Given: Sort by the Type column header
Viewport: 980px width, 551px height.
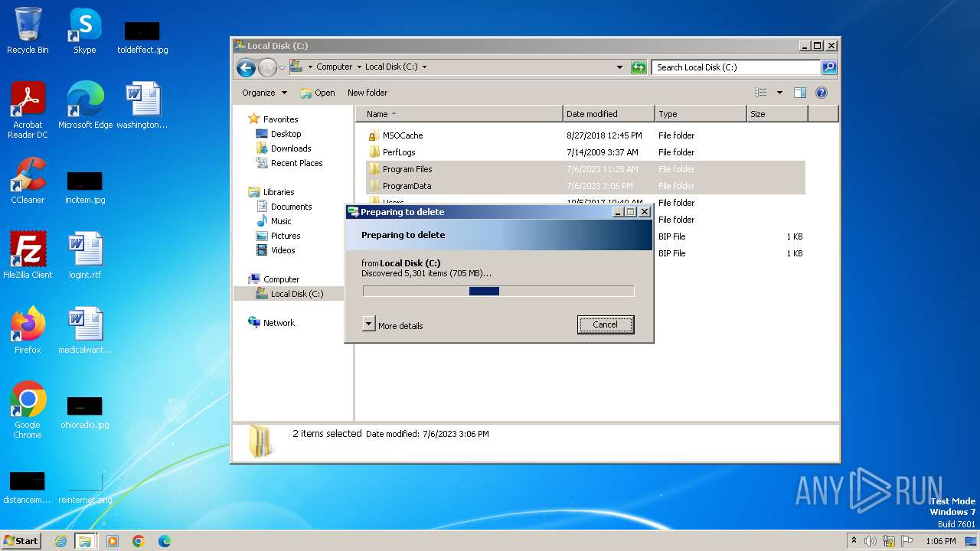Looking at the screenshot, I should (701, 114).
